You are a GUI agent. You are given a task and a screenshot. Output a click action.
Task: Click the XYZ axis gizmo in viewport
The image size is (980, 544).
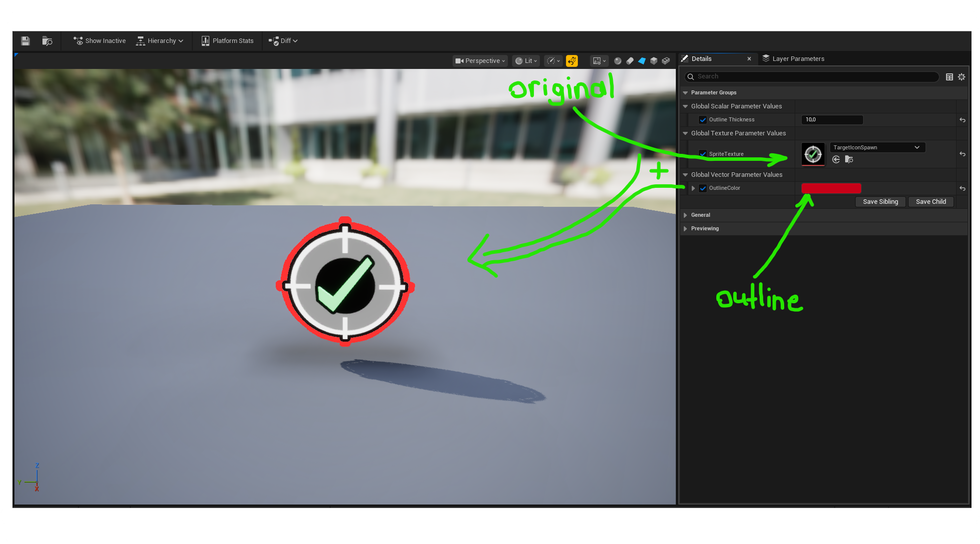pos(29,478)
